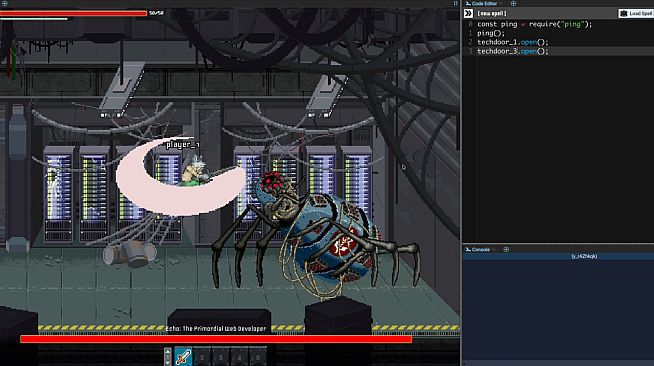Place cursor on line const ping require

534,24
